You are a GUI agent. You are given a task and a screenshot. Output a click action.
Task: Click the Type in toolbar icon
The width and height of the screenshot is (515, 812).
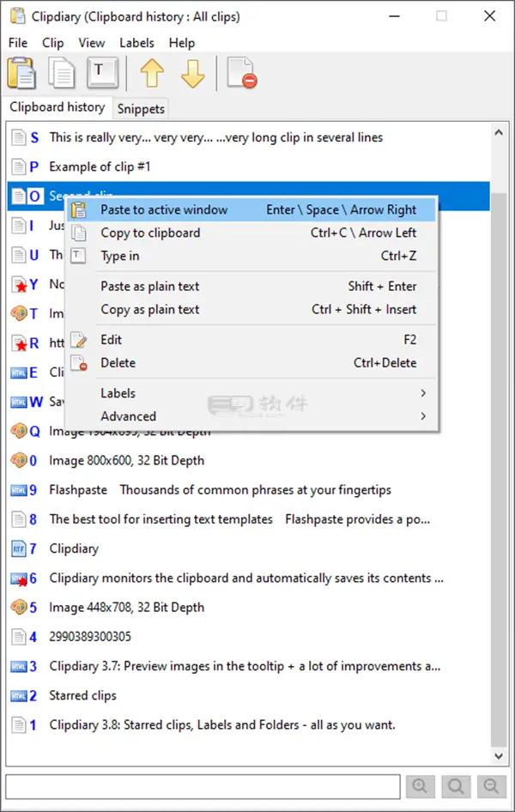[102, 73]
